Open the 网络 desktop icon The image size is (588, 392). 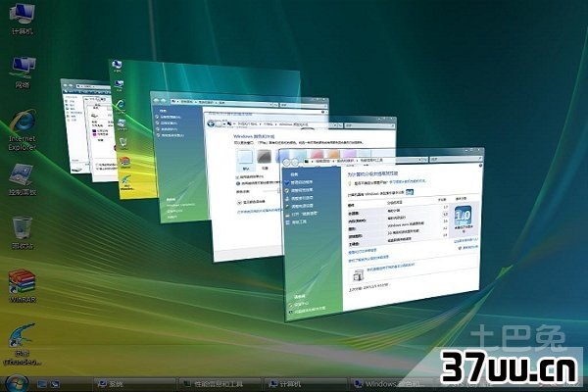point(23,73)
